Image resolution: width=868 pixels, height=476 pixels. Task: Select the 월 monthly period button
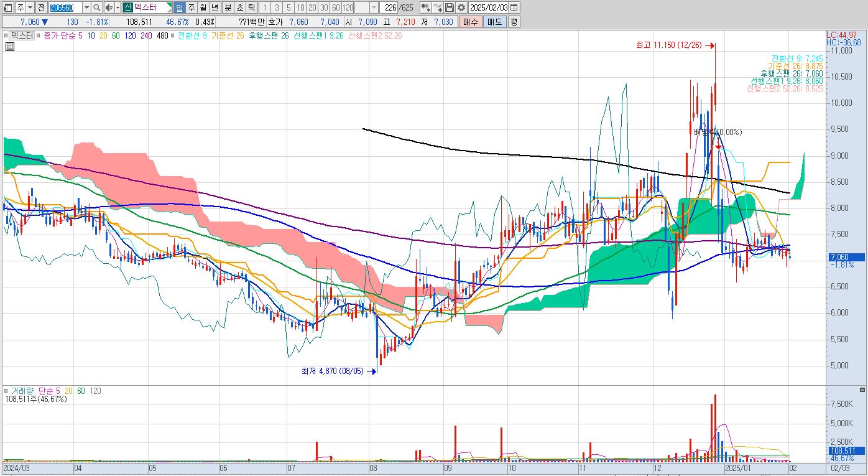pyautogui.click(x=203, y=7)
